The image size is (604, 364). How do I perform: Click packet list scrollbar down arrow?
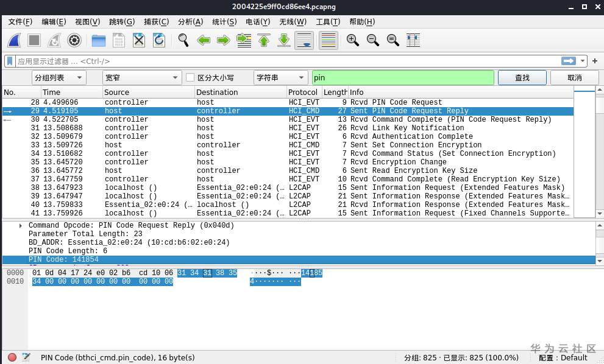pyautogui.click(x=600, y=214)
